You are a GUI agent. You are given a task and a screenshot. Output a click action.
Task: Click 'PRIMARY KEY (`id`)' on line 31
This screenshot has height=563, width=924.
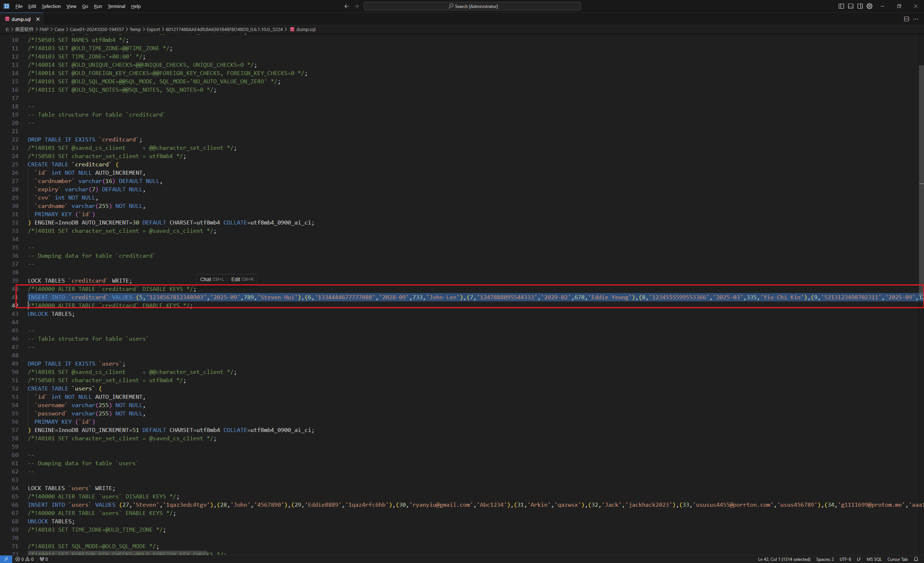65,214
